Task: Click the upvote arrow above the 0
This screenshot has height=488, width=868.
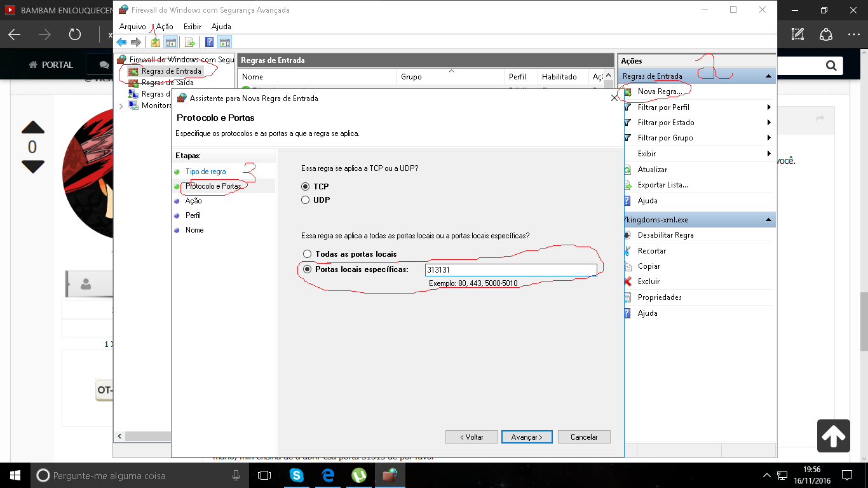Action: tap(33, 127)
